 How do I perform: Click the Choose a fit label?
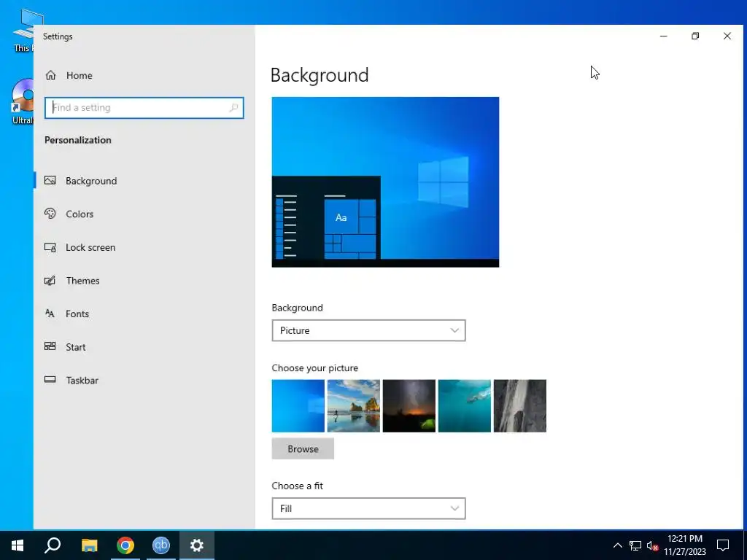[298, 486]
